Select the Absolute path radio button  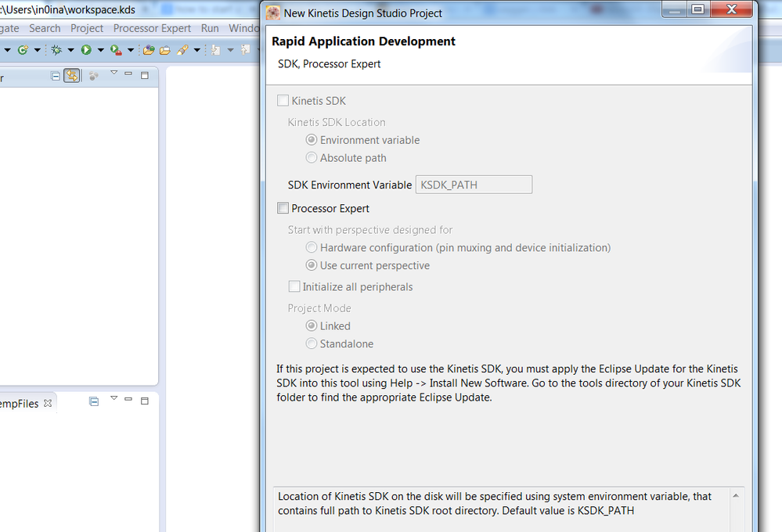click(312, 157)
